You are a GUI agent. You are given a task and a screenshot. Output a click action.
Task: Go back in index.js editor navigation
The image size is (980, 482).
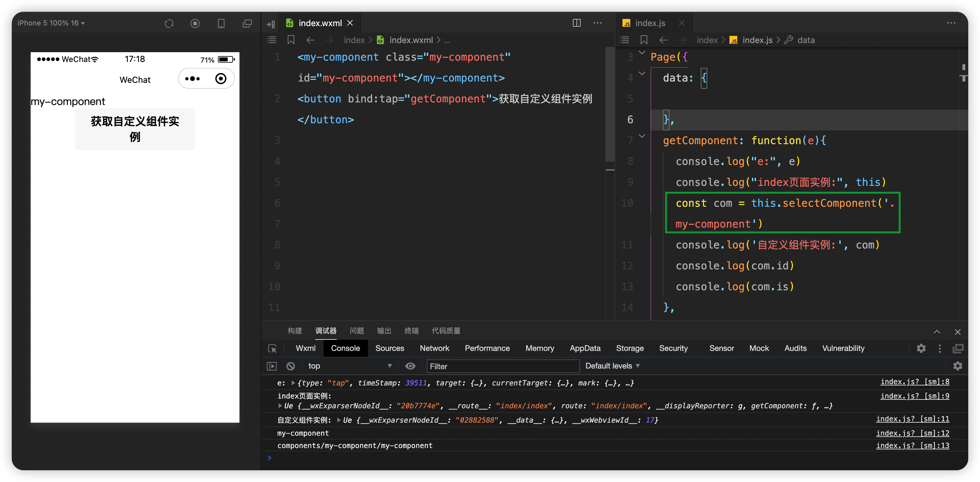point(664,40)
